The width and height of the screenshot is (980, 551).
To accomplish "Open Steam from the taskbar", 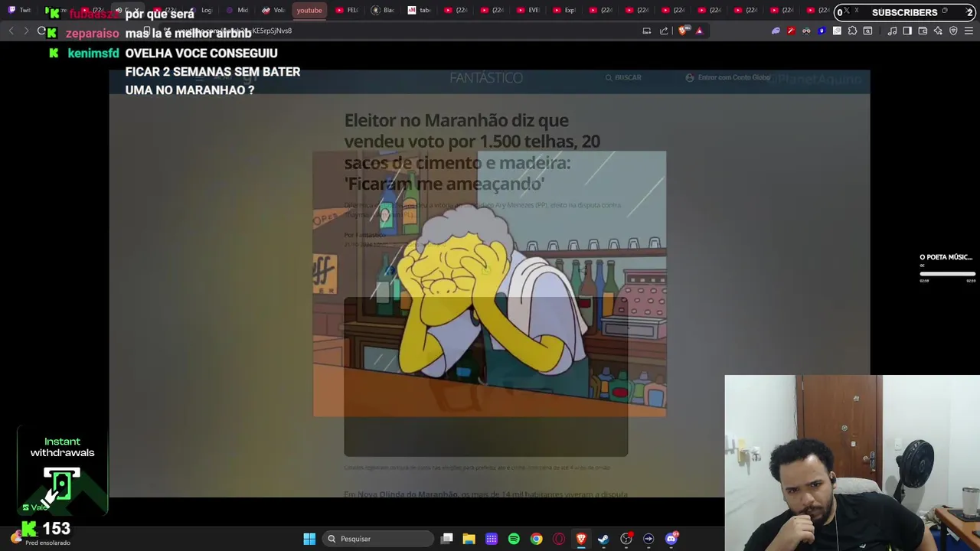I will tap(603, 539).
